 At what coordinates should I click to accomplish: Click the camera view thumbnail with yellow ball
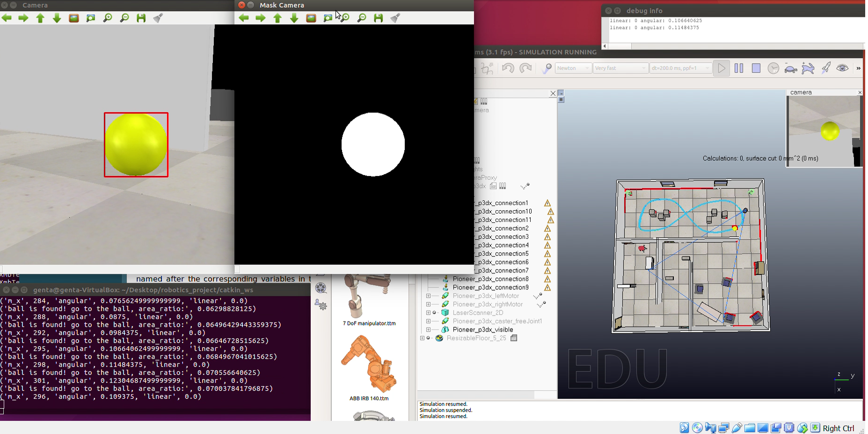(x=824, y=132)
